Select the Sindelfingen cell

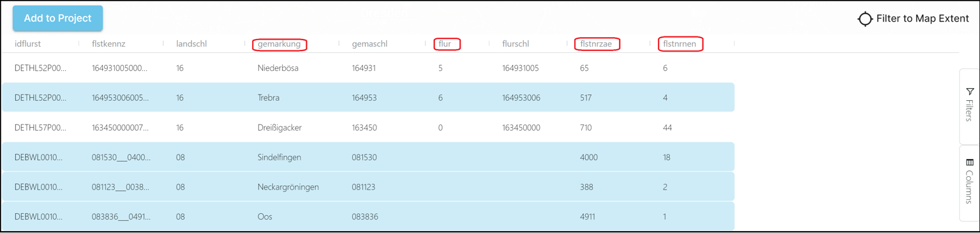click(x=279, y=157)
